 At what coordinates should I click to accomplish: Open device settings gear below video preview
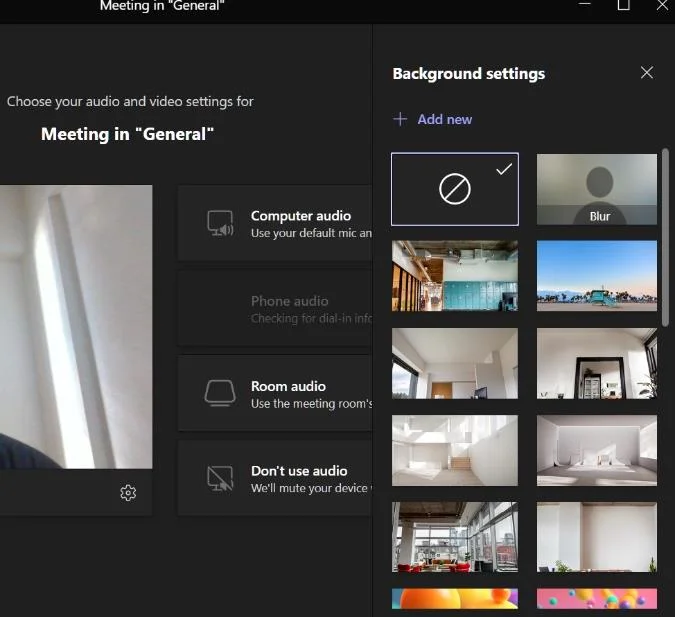[128, 493]
